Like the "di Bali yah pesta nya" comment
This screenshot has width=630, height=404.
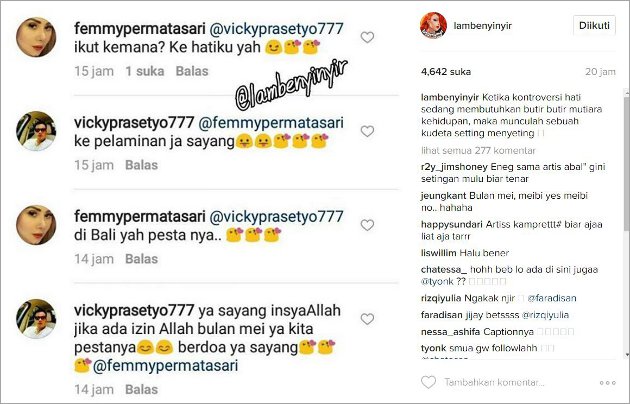pyautogui.click(x=367, y=225)
